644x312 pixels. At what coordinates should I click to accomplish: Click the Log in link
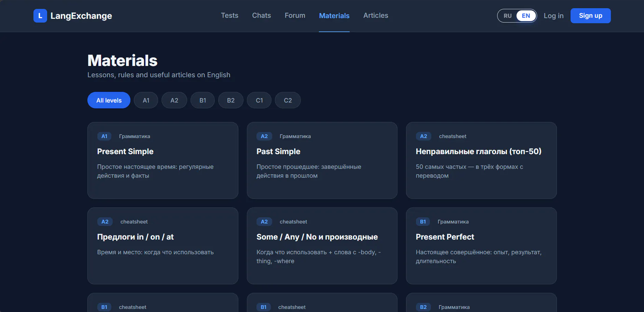[554, 16]
